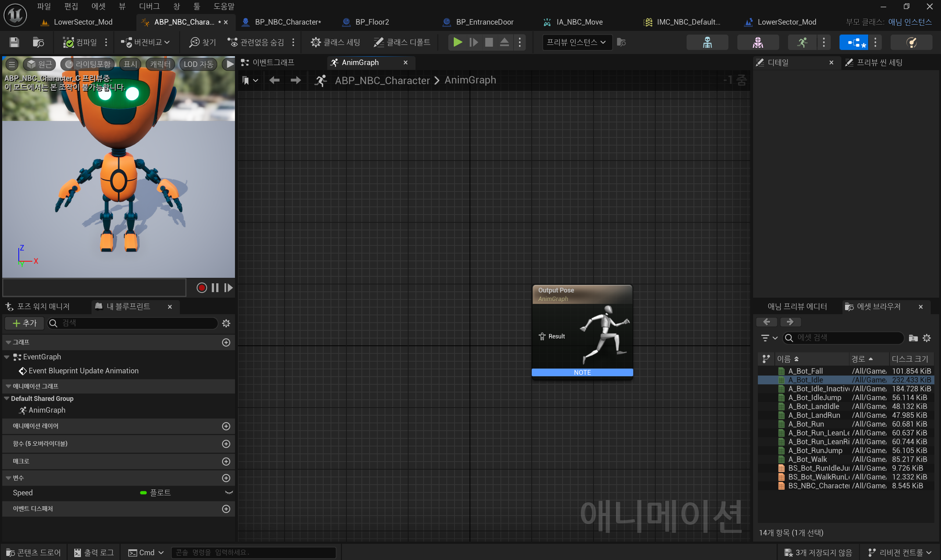Screen dimensions: 941x560
Task: Collapse the EventGraph tree item
Action: click(x=7, y=357)
